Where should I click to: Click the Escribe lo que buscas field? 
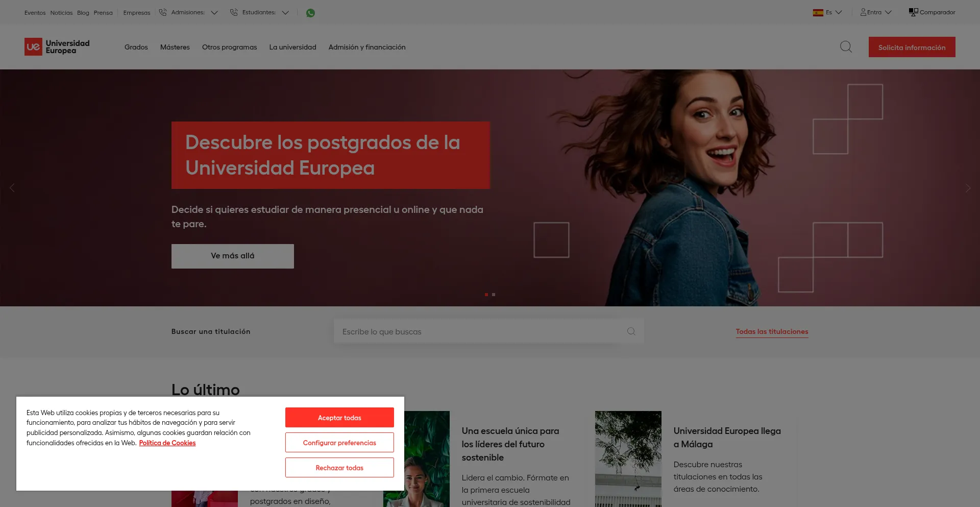pos(480,331)
